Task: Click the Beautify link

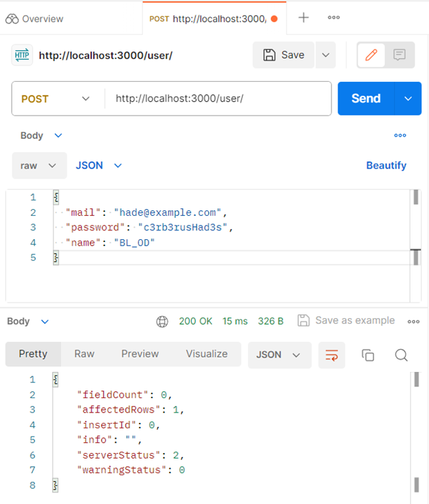Action: (386, 166)
